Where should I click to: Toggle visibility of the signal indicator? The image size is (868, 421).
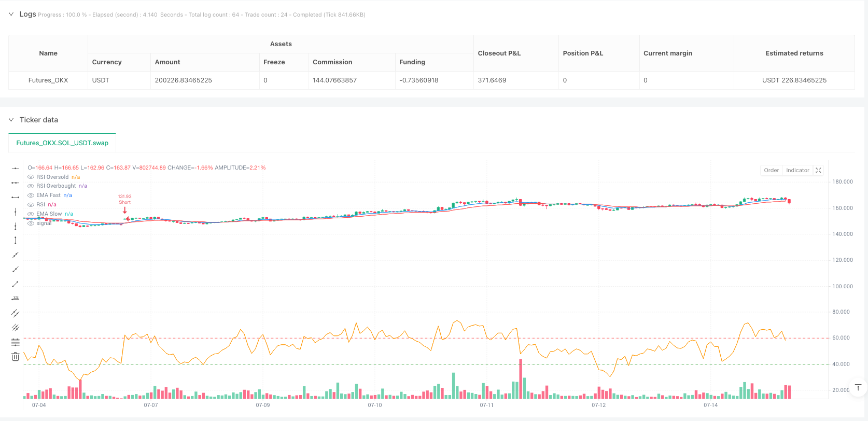[31, 223]
